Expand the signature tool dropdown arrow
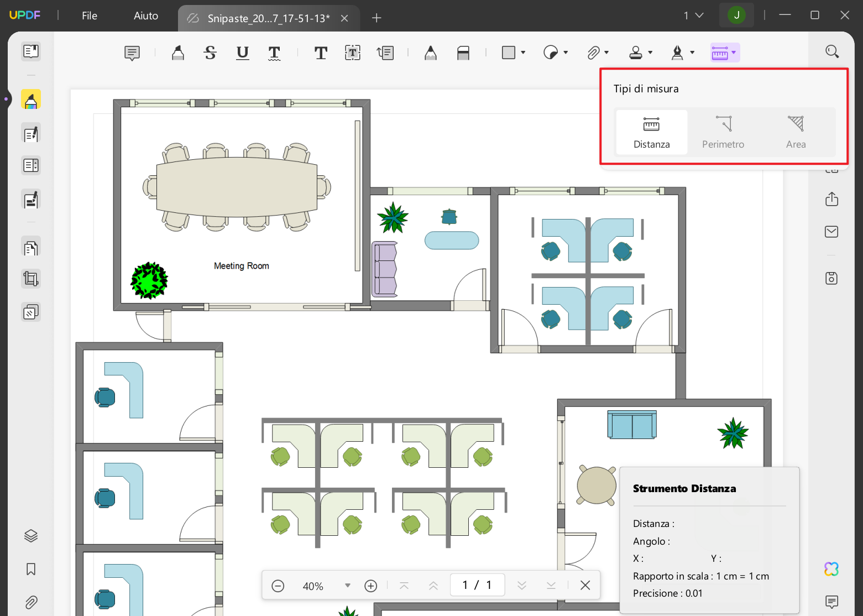The height and width of the screenshot is (616, 863). [692, 53]
